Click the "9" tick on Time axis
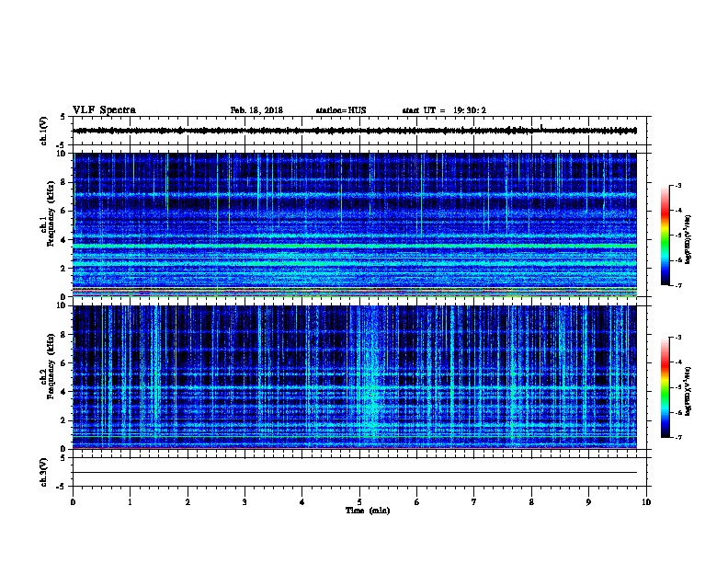 [588, 502]
